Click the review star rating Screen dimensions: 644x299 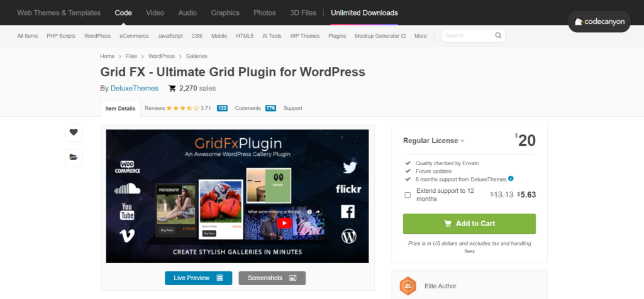tap(183, 108)
